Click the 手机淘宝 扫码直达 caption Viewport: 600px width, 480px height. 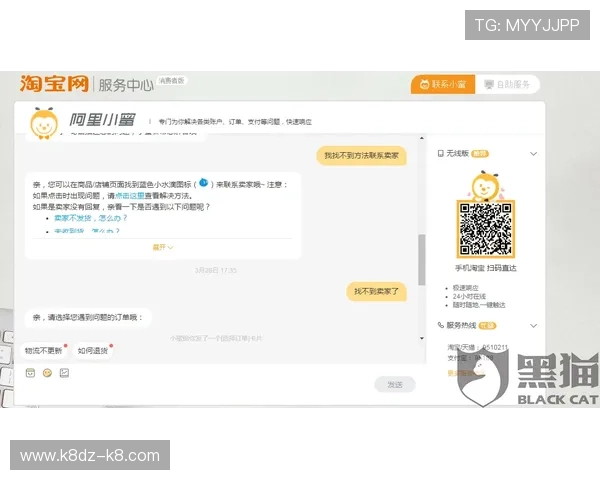485,268
